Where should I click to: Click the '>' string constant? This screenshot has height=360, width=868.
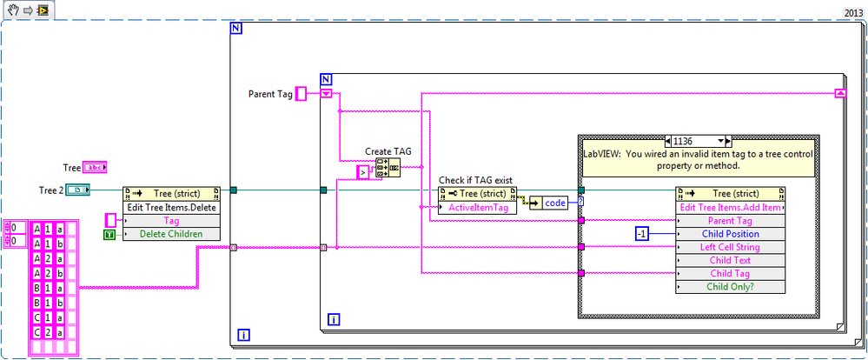pyautogui.click(x=362, y=172)
